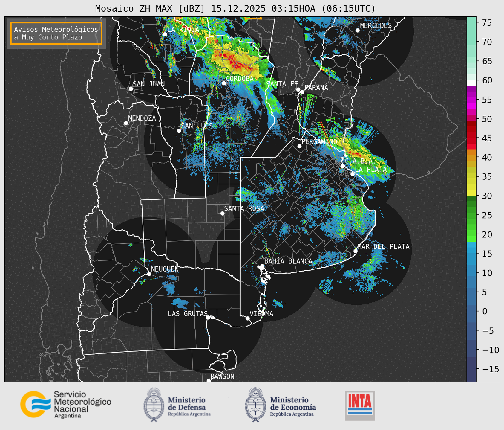Click the Viedma city marker dot
This screenshot has height=430, width=504.
point(247,318)
